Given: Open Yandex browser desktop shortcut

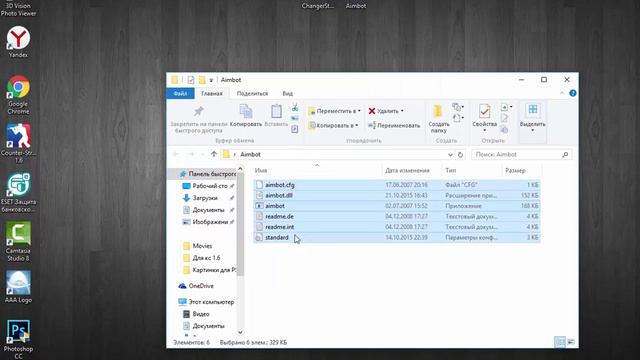Looking at the screenshot, I should point(18,42).
